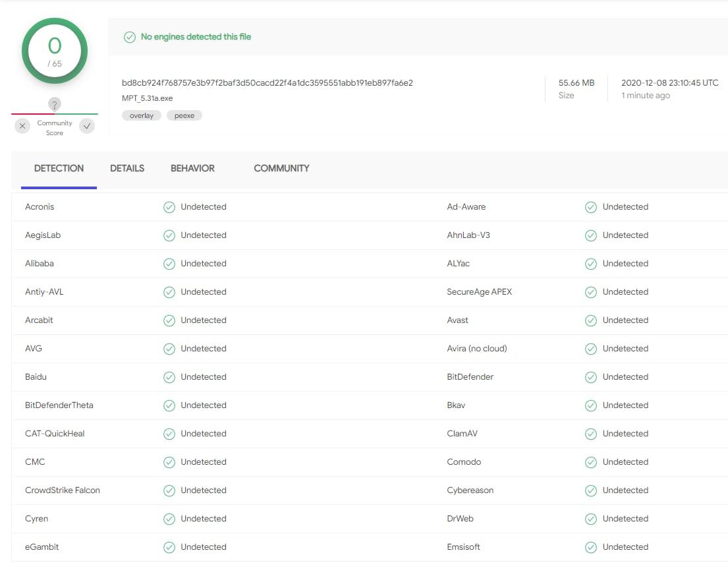
Task: Click the Baidu undetected check icon
Action: pos(169,377)
